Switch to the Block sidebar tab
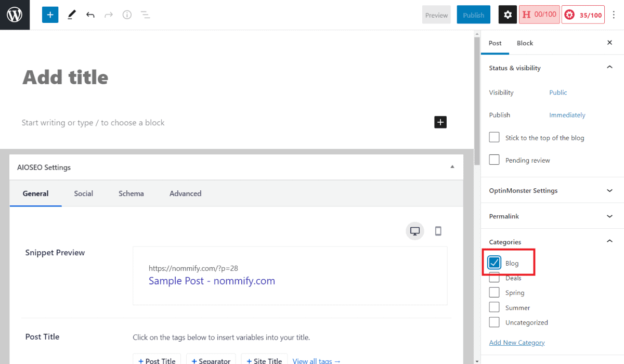 coord(525,43)
